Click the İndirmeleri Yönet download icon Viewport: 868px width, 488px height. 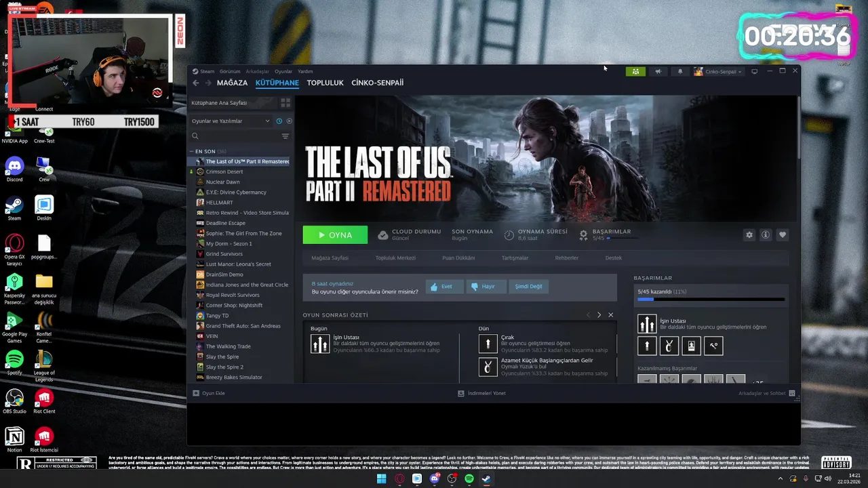461,393
